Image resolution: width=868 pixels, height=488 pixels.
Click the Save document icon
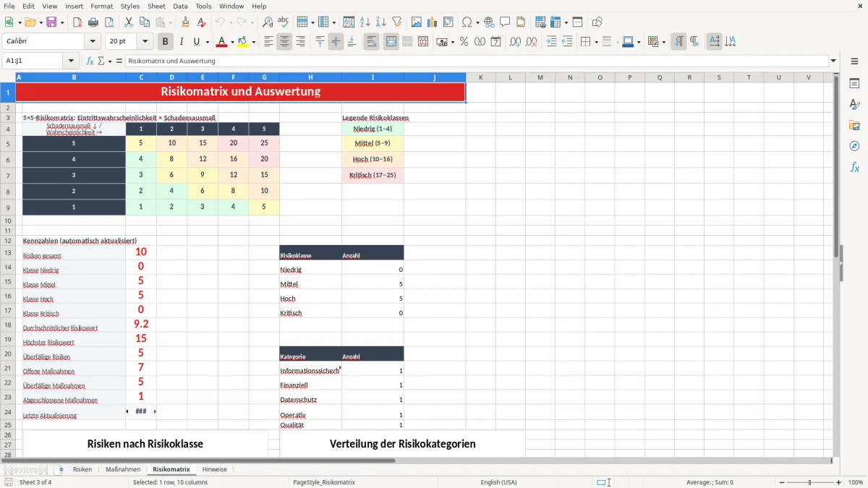click(x=51, y=22)
